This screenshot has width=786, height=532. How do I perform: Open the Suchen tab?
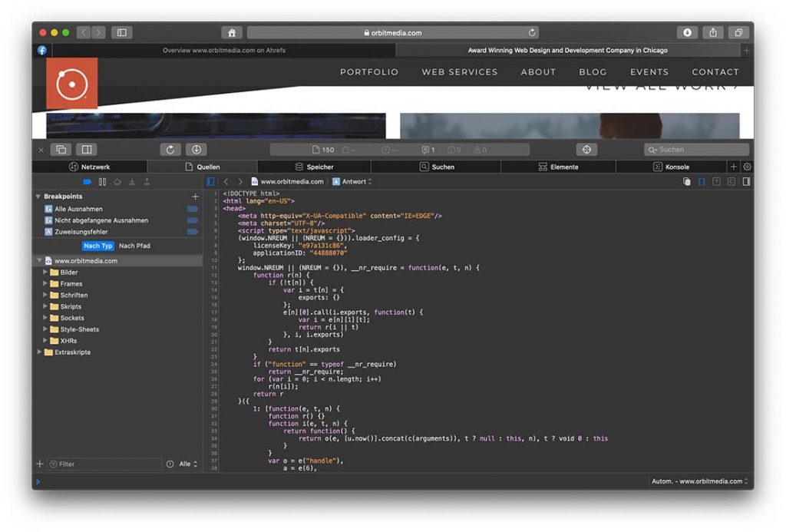click(437, 167)
